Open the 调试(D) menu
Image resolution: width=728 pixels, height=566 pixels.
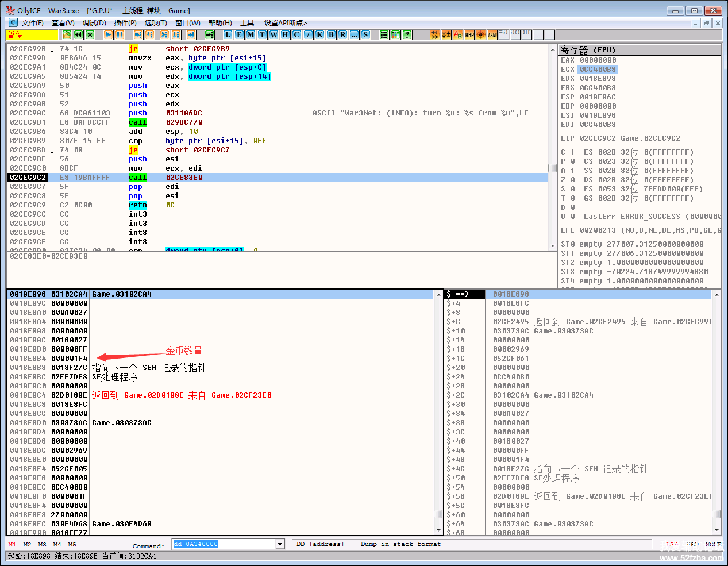click(x=94, y=22)
